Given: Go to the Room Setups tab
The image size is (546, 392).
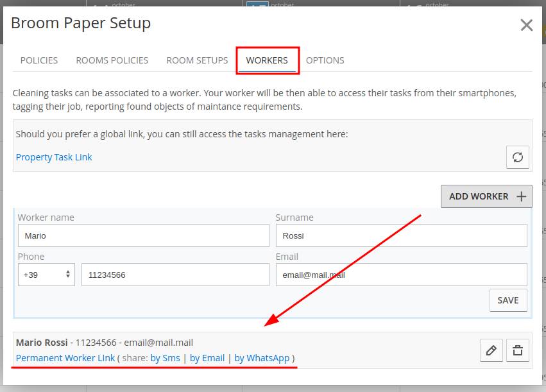Looking at the screenshot, I should tap(197, 60).
